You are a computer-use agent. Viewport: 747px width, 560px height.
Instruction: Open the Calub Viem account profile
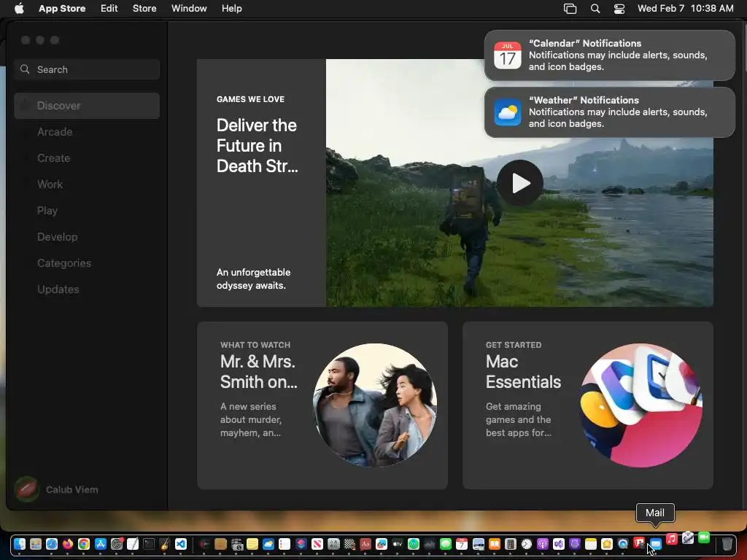point(56,489)
